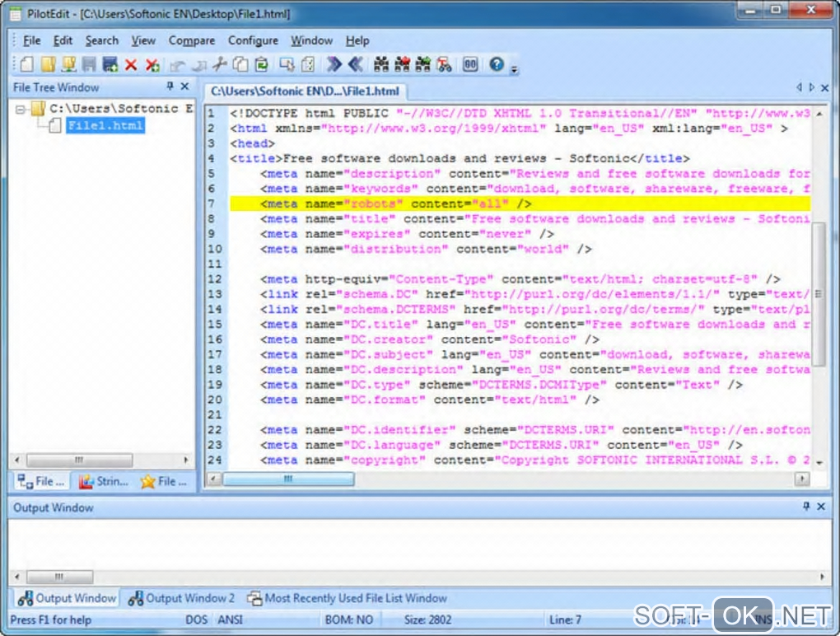Click the Save floppy disk icon
840x636 pixels.
point(89,65)
